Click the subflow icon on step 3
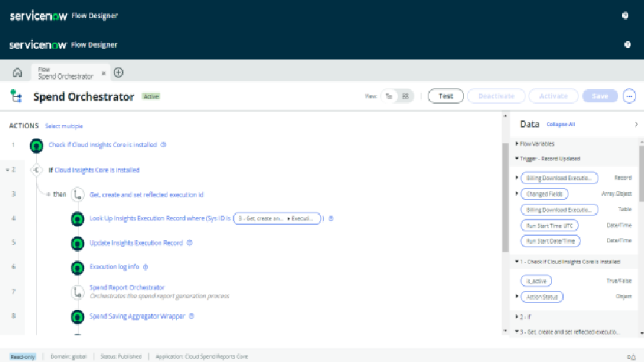 tap(77, 194)
